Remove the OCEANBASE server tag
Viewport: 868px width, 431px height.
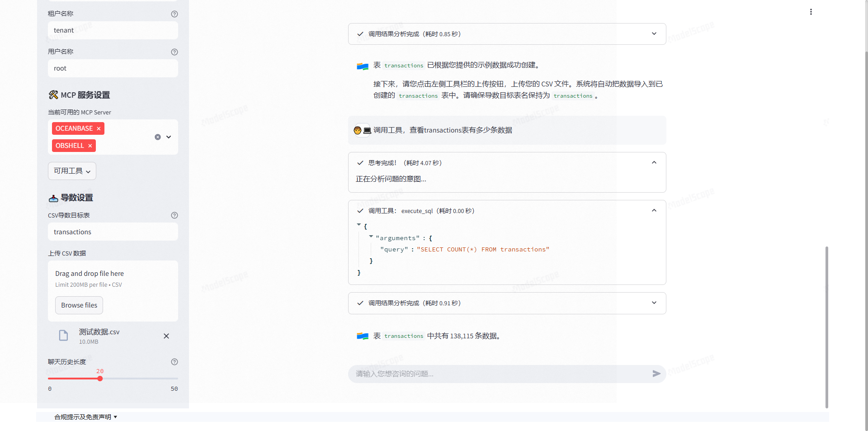[99, 128]
